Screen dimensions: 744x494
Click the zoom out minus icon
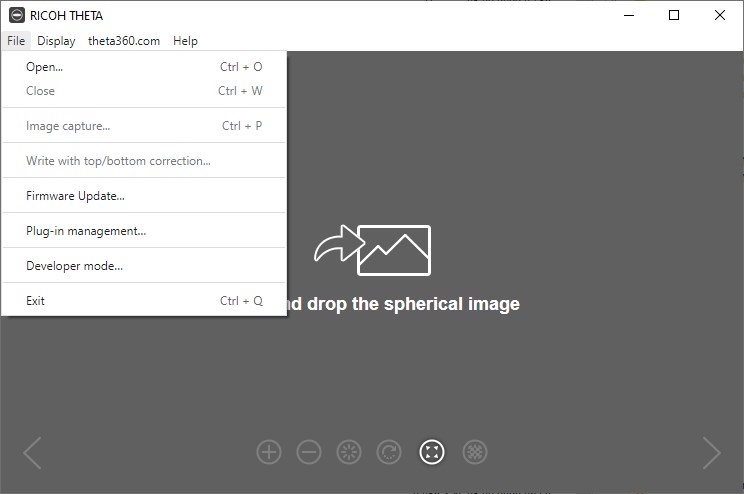(x=309, y=452)
